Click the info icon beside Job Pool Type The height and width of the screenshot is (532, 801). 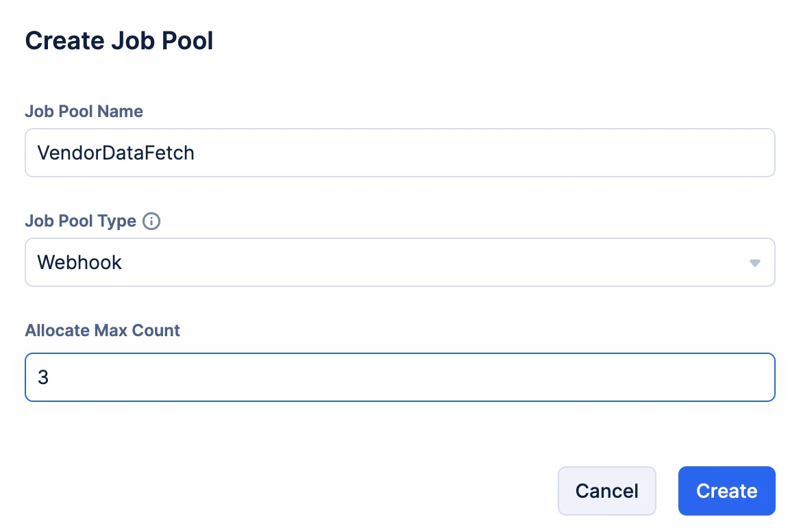click(x=151, y=222)
